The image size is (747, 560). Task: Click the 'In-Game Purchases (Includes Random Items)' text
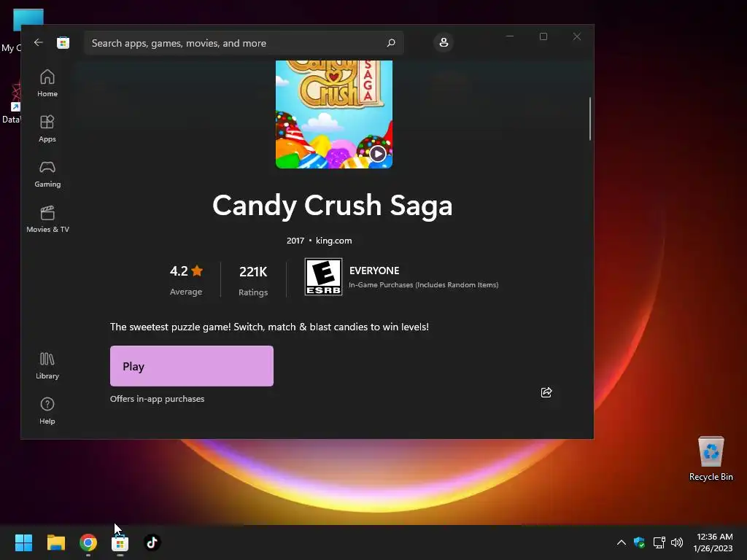[x=424, y=285]
